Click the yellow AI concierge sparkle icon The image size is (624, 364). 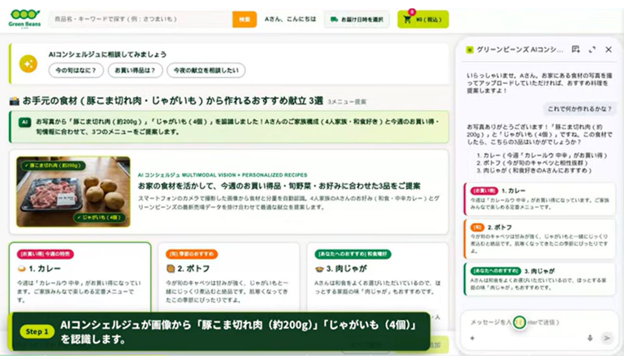pos(28,63)
